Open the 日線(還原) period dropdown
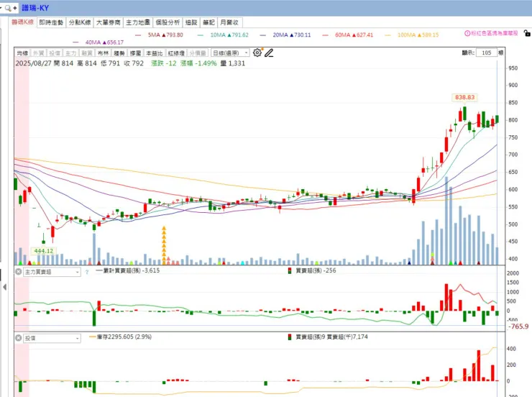532x397 pixels. (230, 53)
